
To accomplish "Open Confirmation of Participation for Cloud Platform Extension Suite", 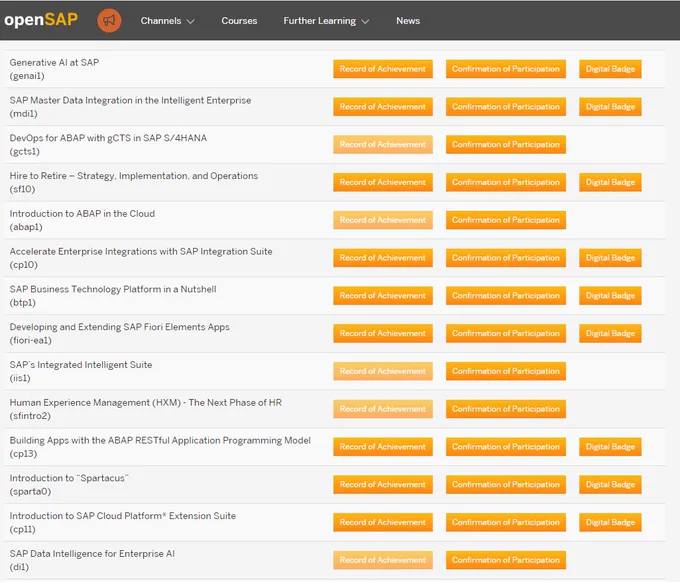I will [506, 522].
